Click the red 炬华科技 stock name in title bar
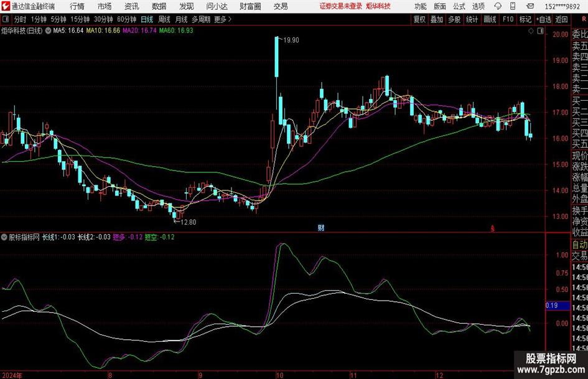 378,6
